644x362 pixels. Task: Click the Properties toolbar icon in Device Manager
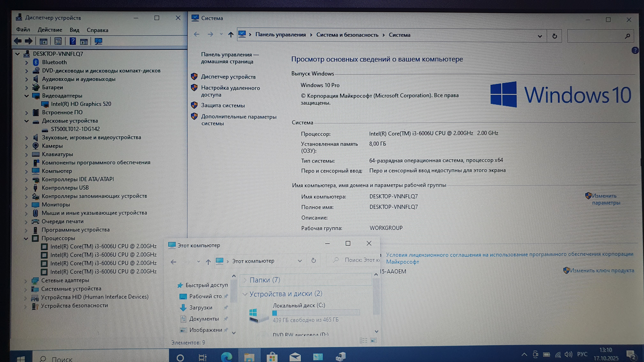pos(58,41)
